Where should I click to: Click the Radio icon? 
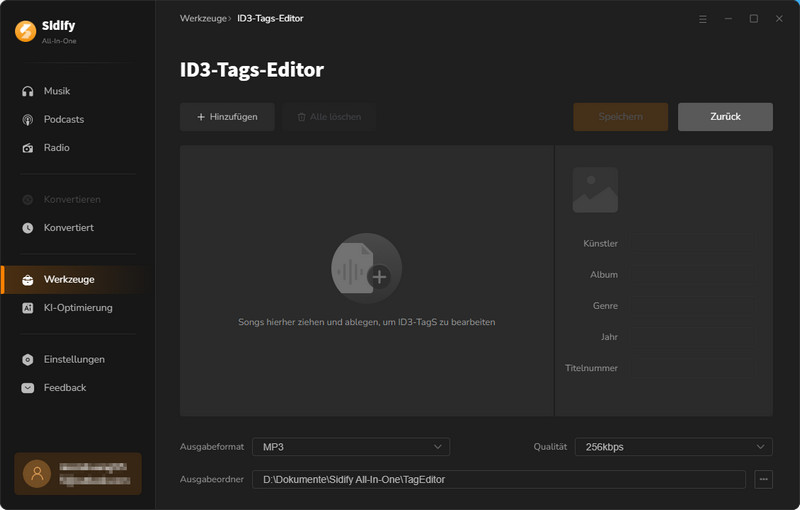(x=28, y=148)
